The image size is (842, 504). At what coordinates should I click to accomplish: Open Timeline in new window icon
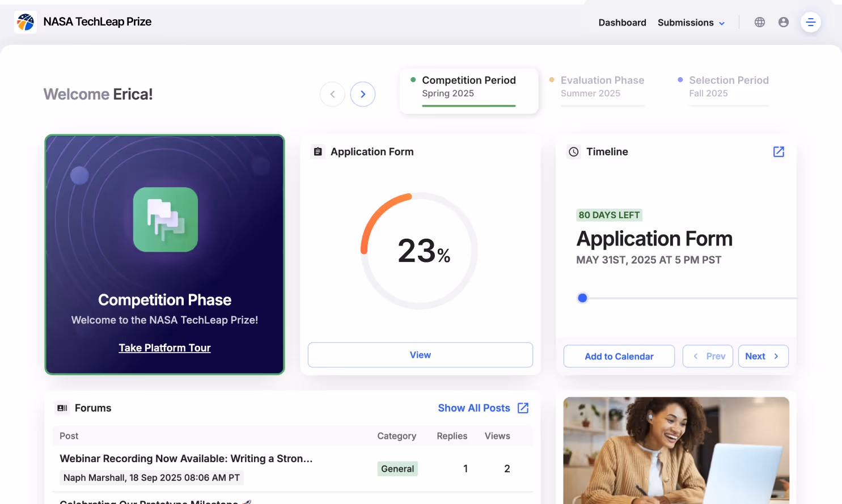pos(779,152)
